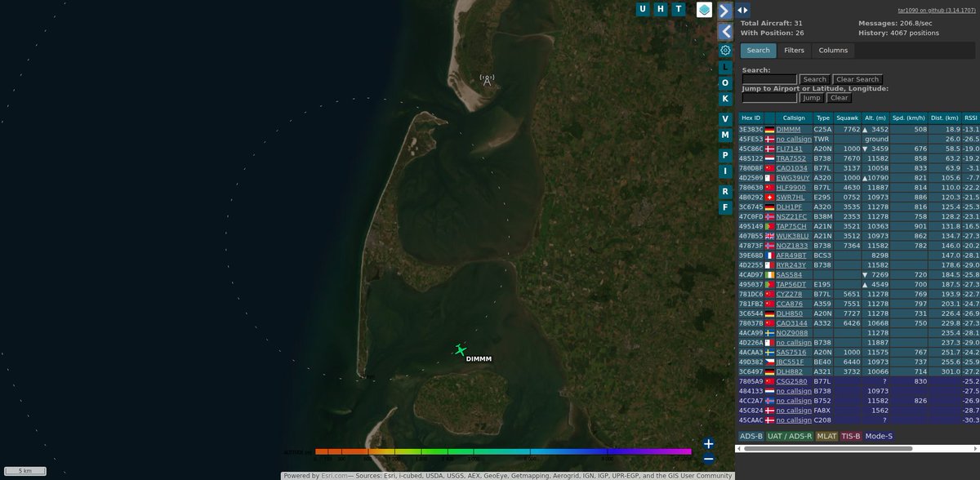Image resolution: width=980 pixels, height=480 pixels.
Task: Toggle the H map button
Action: coord(661,9)
